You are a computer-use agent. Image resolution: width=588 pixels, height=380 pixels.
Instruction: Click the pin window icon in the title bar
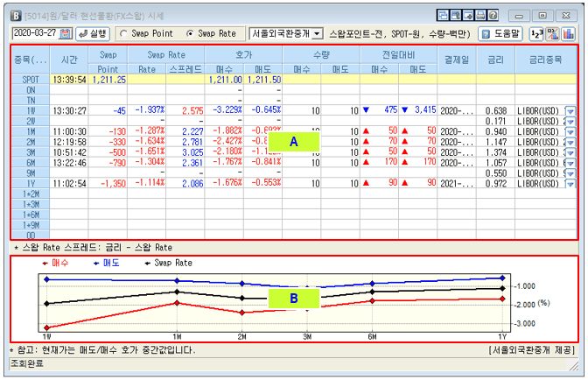tap(456, 16)
